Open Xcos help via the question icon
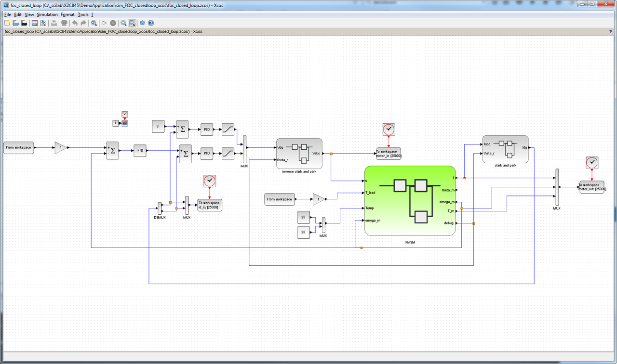The height and width of the screenshot is (364, 617). [151, 23]
